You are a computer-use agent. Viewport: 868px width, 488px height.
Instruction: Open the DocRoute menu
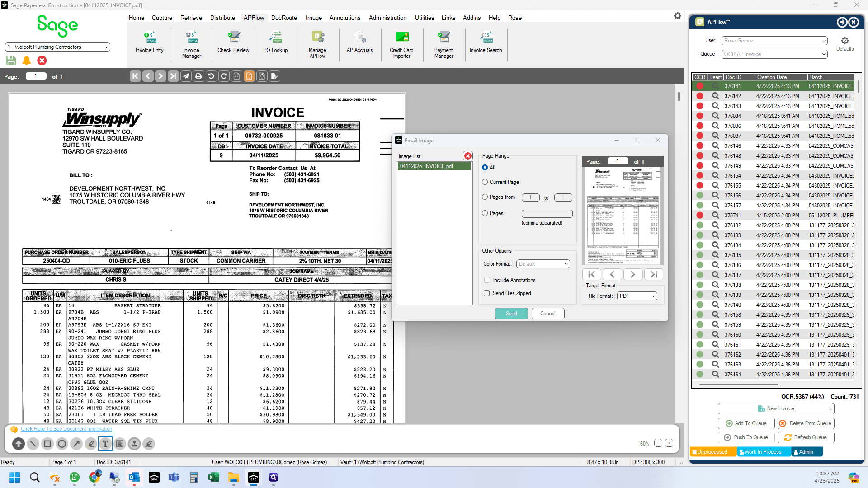(284, 18)
